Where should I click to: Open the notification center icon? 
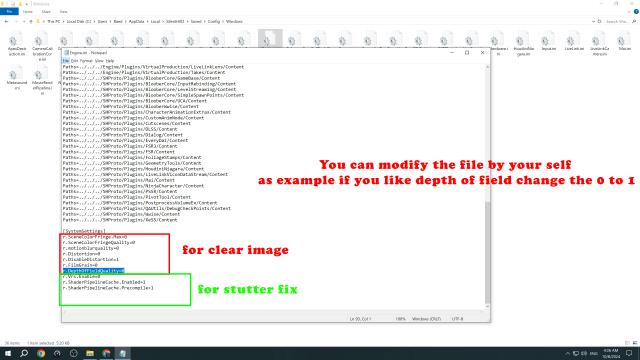click(629, 353)
